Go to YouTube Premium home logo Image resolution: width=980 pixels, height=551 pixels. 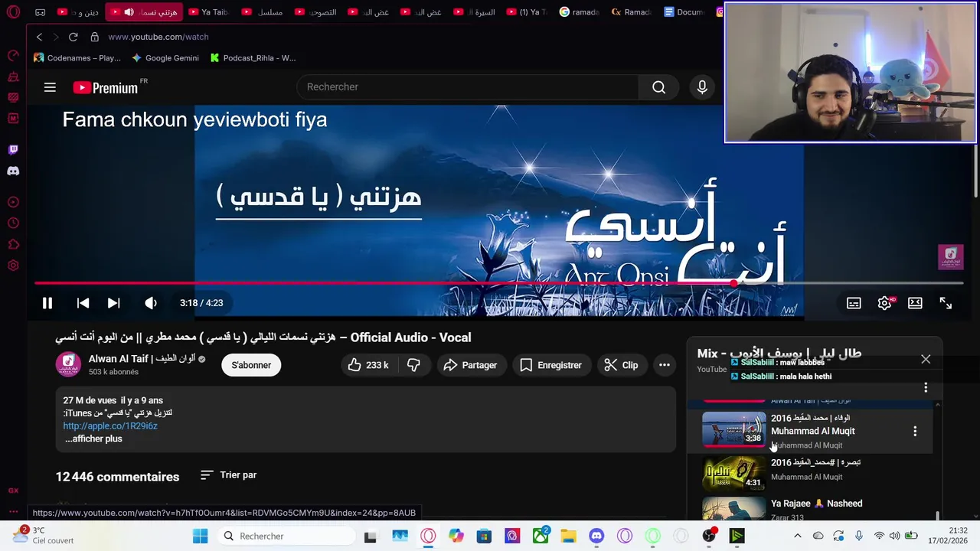(106, 87)
